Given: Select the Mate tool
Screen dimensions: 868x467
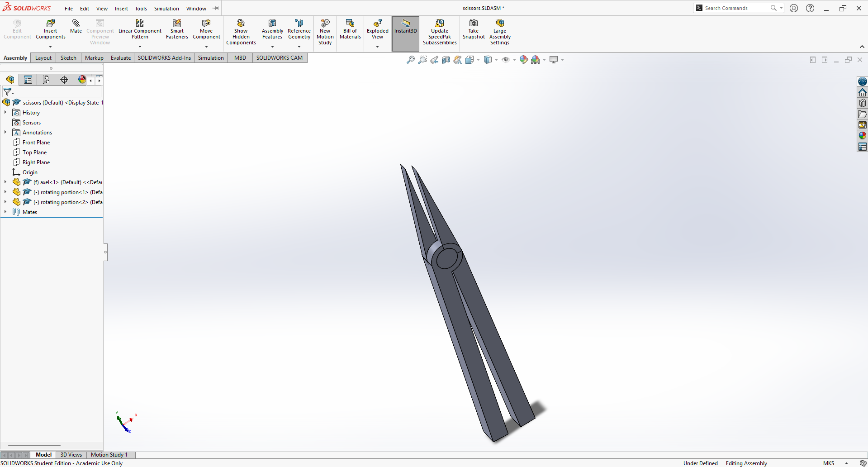Looking at the screenshot, I should (76, 26).
